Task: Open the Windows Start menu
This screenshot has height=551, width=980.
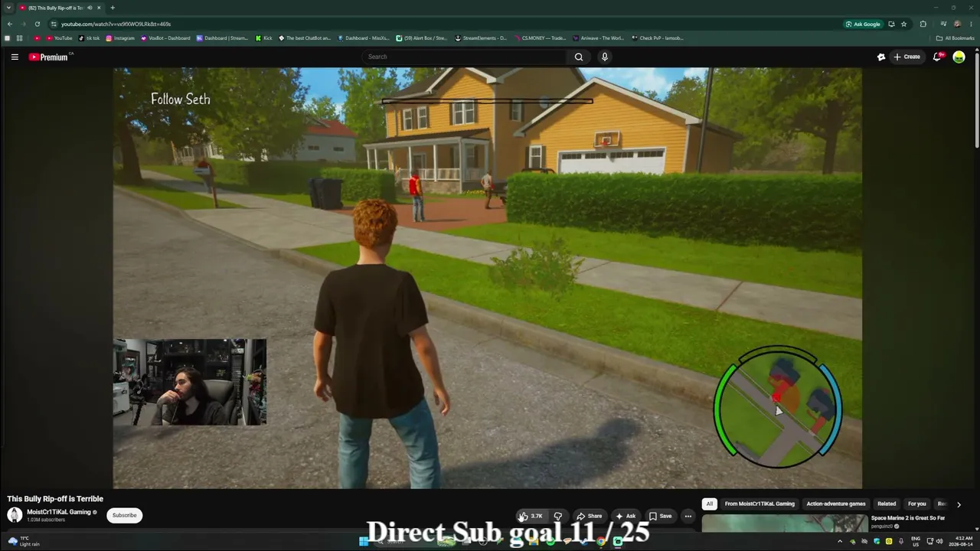Action: click(364, 541)
